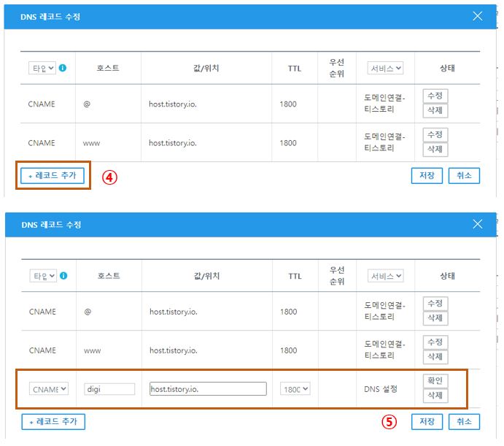Click 삭제 for the www record in top dialog
The width and height of the screenshot is (504, 446).
coord(435,150)
